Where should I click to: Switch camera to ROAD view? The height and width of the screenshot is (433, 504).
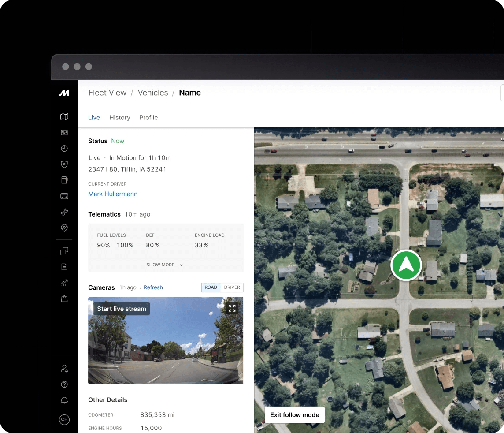click(x=211, y=287)
